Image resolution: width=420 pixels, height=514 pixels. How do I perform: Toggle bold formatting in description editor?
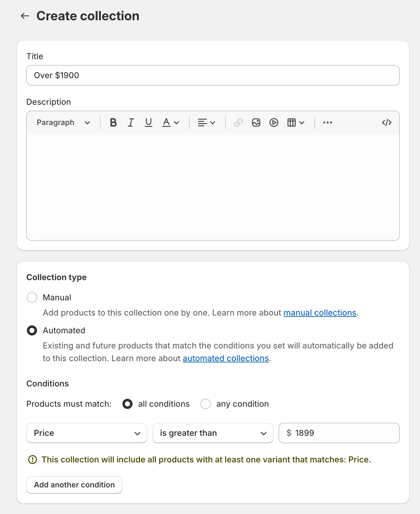click(113, 122)
